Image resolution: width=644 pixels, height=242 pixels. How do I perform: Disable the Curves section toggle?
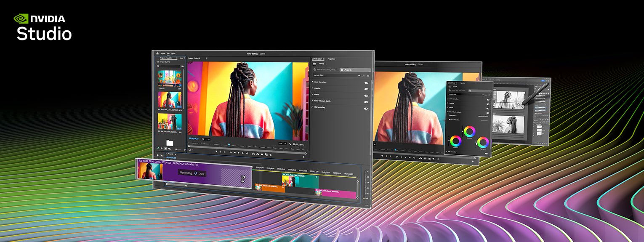[x=366, y=95]
